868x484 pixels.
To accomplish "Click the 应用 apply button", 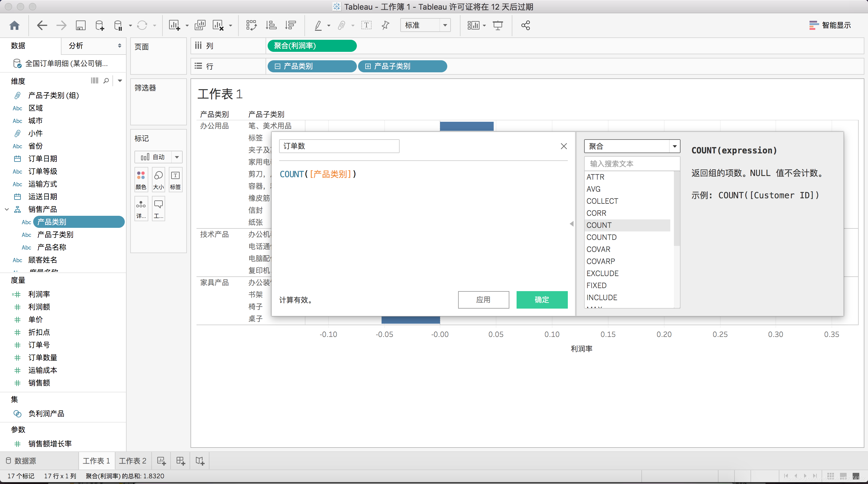I will tap(483, 300).
